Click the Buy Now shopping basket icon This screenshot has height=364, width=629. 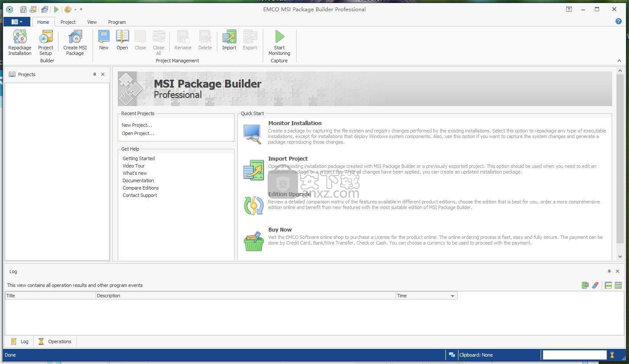[x=254, y=242]
